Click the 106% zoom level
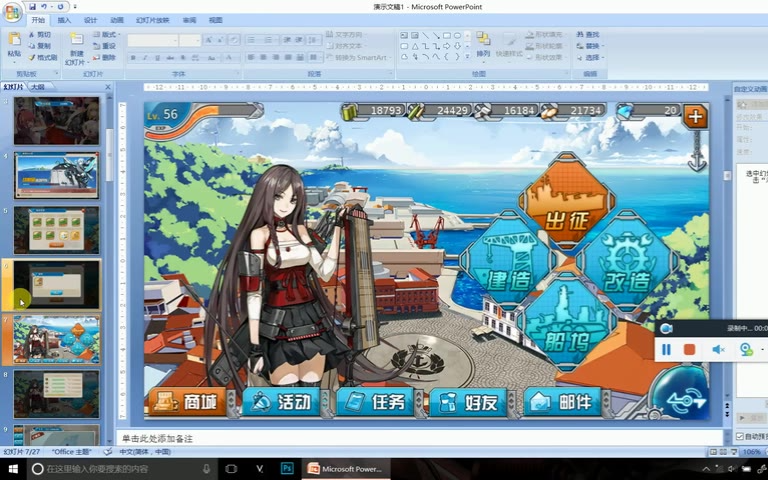Viewport: 768px width, 480px height. pyautogui.click(x=751, y=452)
